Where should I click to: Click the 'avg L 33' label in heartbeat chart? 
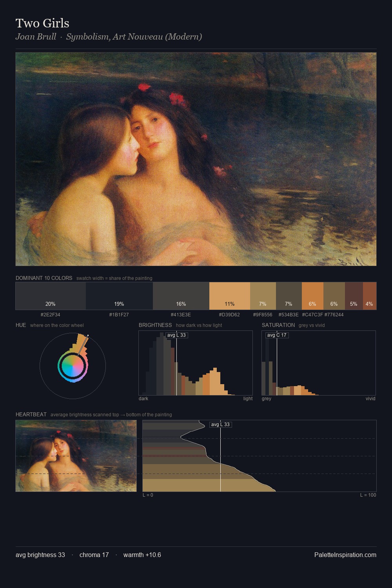220,425
